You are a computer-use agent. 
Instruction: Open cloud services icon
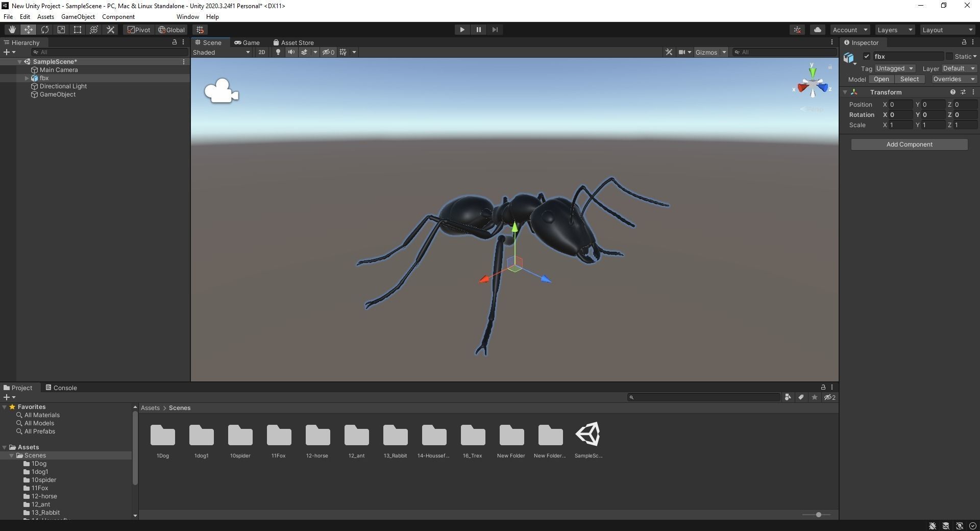[817, 30]
